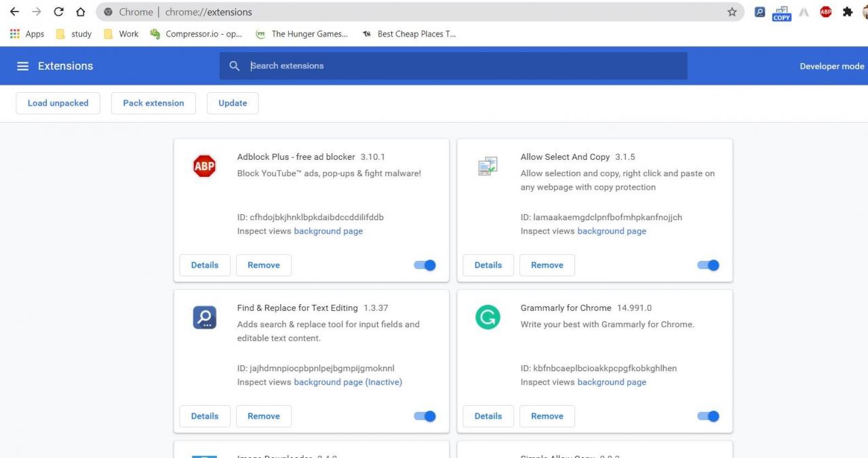Open the Apps shortcut in bookmarks bar

tap(27, 34)
